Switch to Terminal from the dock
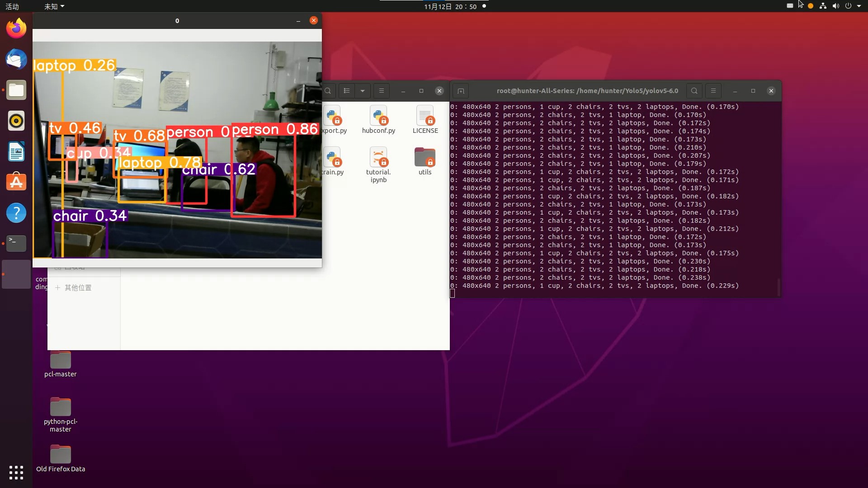Image resolution: width=868 pixels, height=488 pixels. [x=16, y=244]
